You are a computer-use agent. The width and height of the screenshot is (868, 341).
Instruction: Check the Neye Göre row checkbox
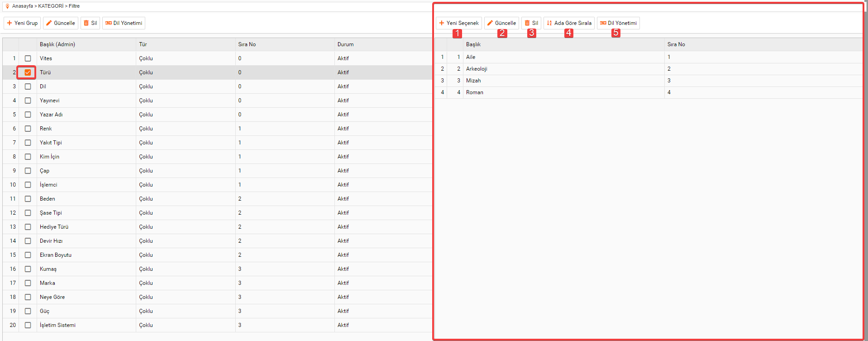click(x=28, y=297)
